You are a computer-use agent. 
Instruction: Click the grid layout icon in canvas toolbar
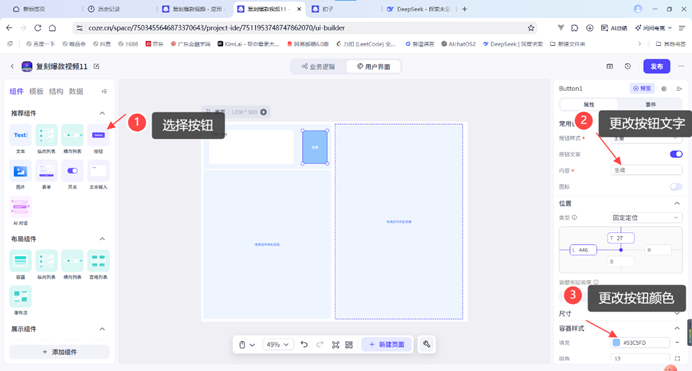tap(349, 345)
